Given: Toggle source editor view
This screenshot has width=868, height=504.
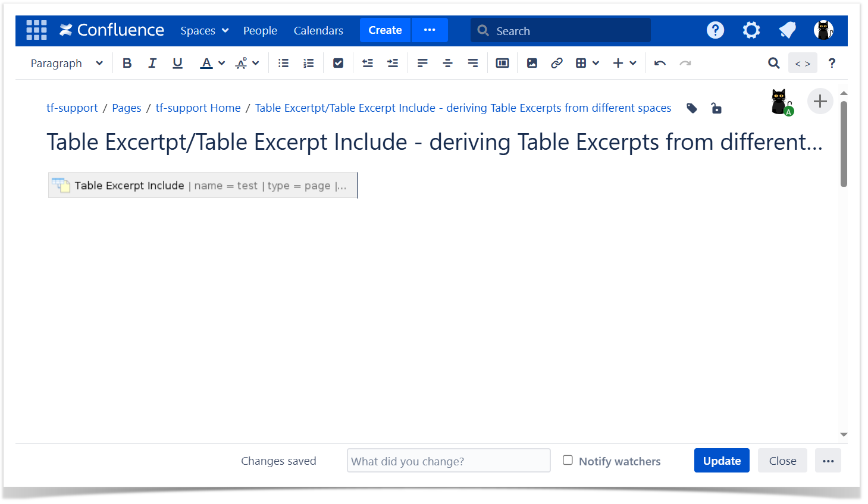Looking at the screenshot, I should point(803,63).
